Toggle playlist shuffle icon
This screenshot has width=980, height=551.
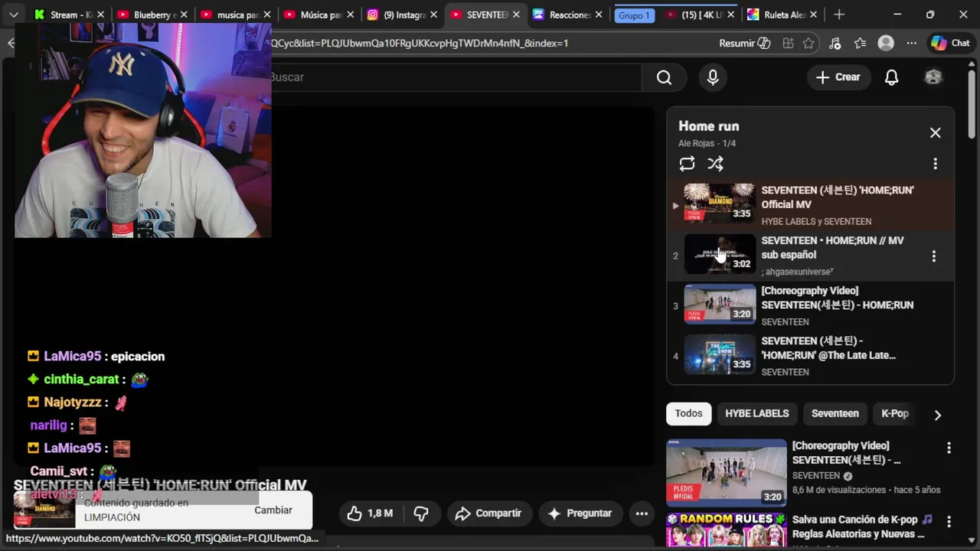click(x=715, y=164)
